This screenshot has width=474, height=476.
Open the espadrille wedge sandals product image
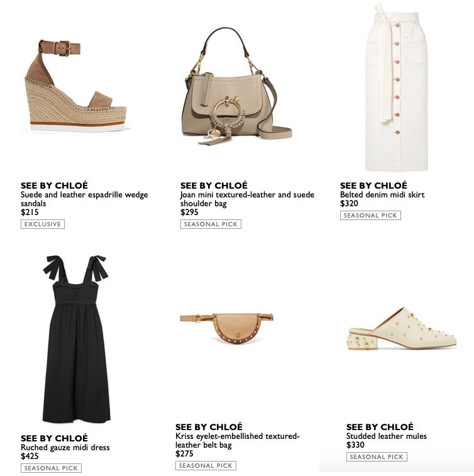(x=76, y=86)
